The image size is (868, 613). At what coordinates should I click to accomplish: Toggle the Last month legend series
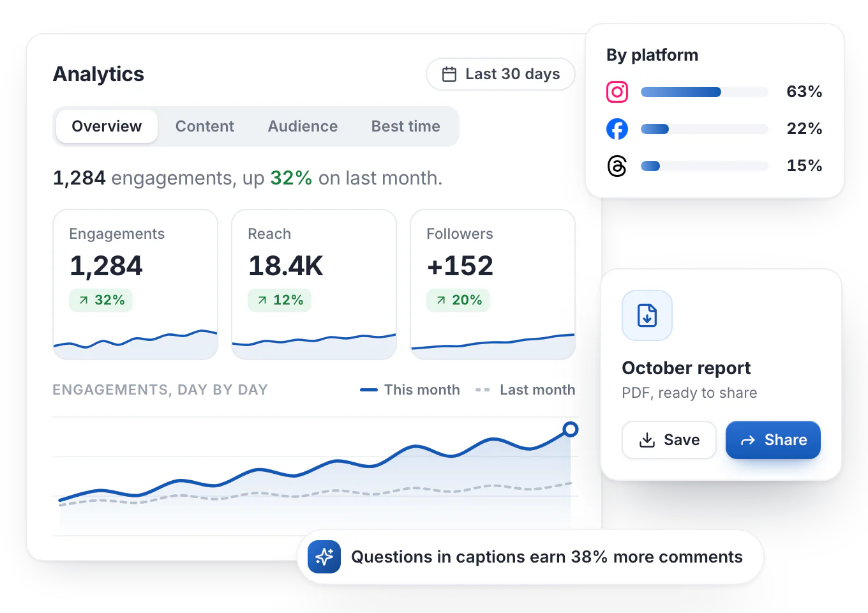[525, 390]
